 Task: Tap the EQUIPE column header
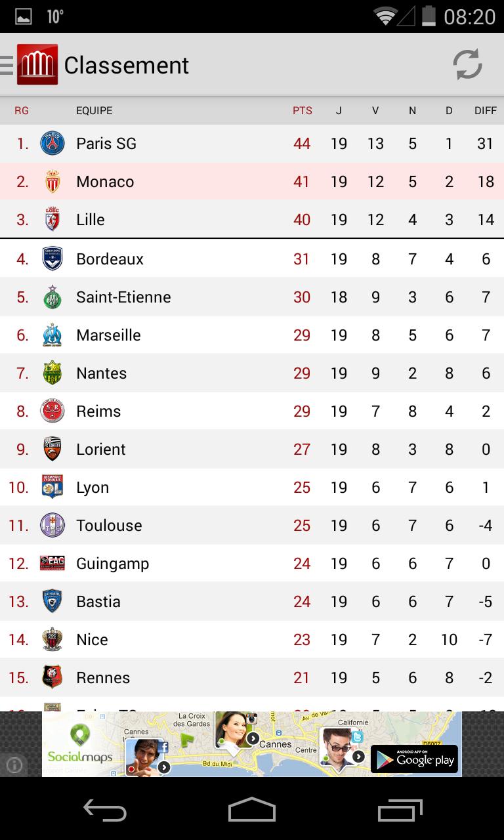coord(94,110)
